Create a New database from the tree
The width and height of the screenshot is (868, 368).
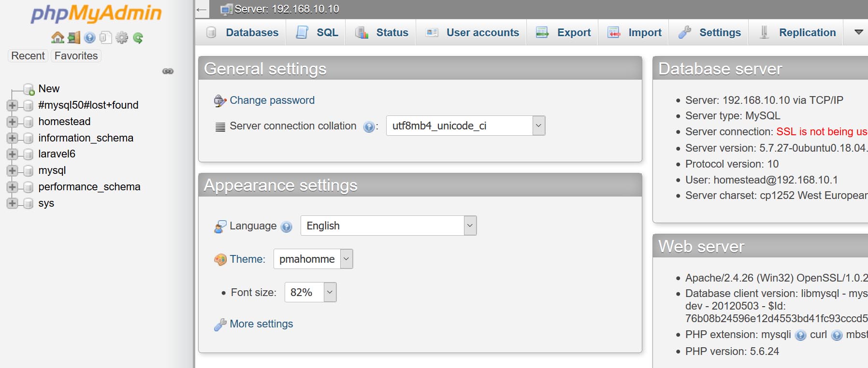pos(49,89)
